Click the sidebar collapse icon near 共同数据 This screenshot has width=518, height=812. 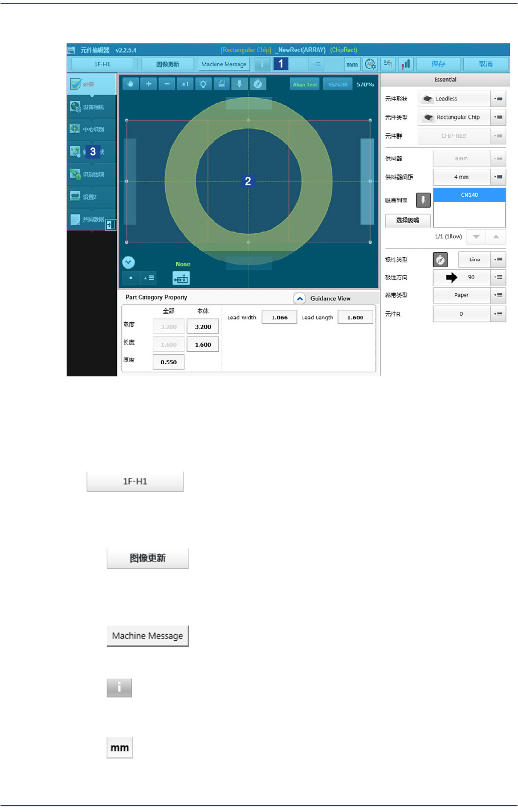(111, 225)
